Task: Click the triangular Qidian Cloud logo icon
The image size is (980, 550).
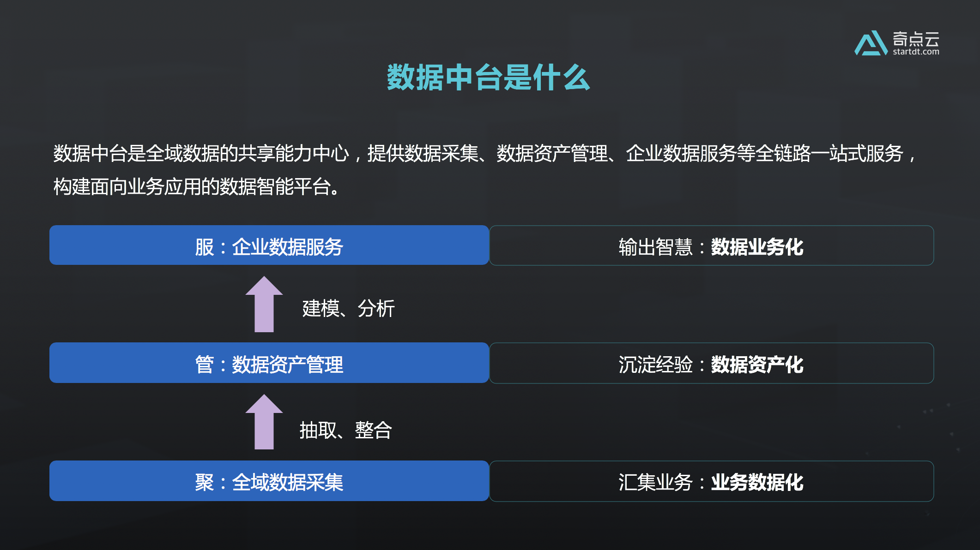Action: click(x=871, y=44)
